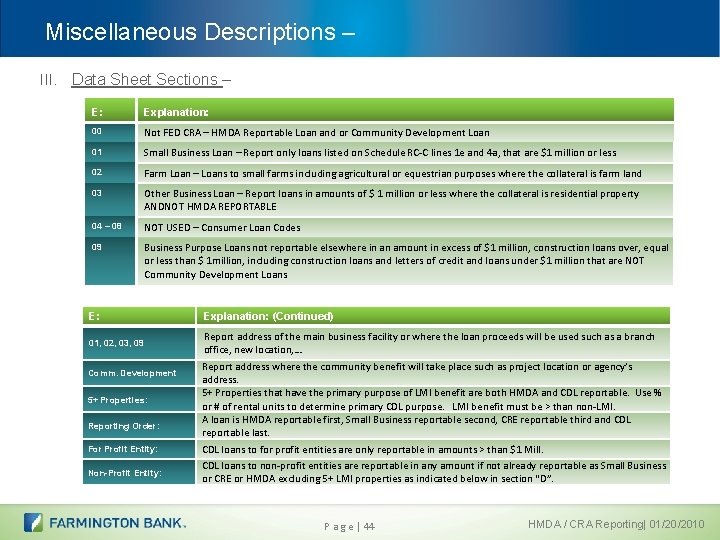Select the 'Non-Profit Entity:' cell

pyautogui.click(x=139, y=472)
